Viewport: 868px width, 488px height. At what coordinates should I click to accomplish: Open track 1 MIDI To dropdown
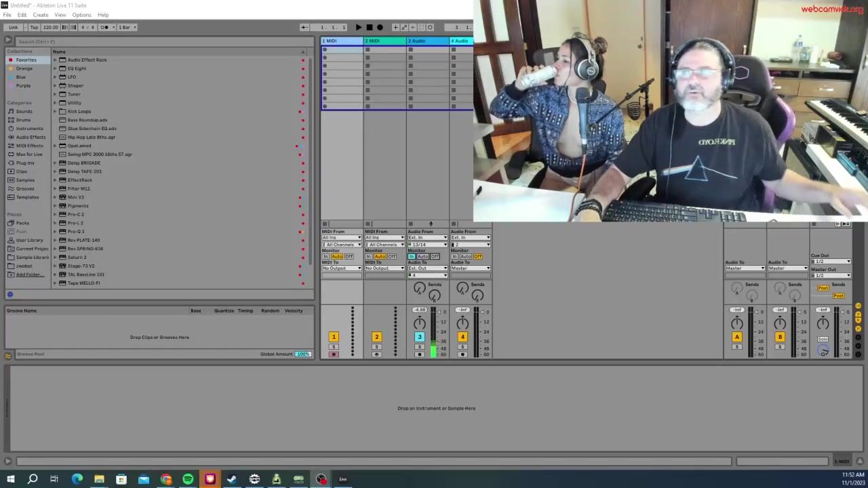coord(342,268)
